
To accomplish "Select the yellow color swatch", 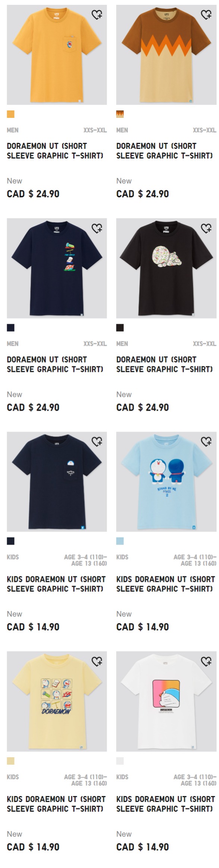I will (10, 114).
